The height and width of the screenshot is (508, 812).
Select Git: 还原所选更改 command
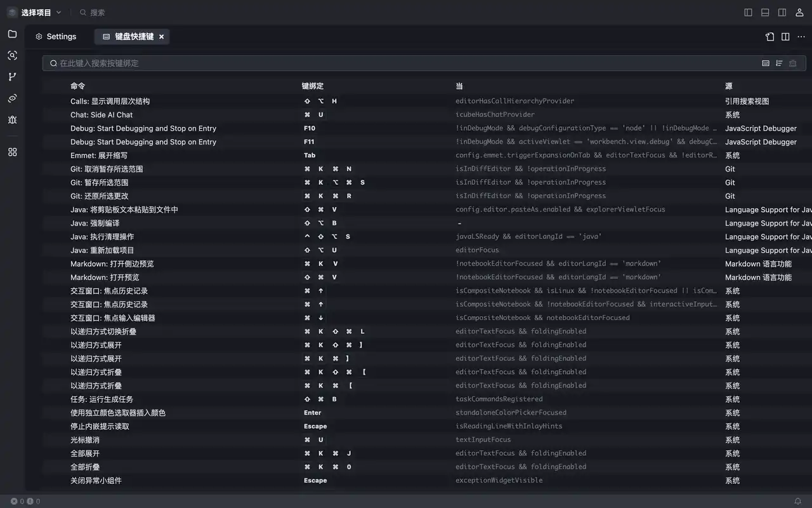(x=99, y=196)
